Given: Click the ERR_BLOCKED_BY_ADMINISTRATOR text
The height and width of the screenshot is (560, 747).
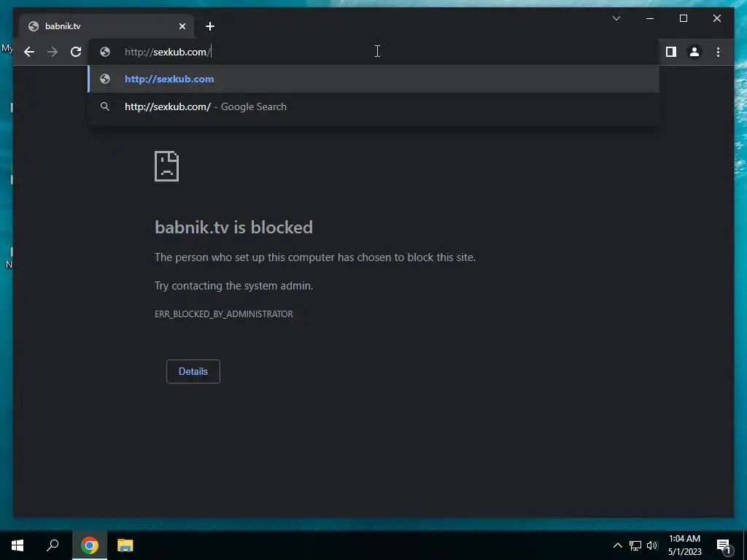Looking at the screenshot, I should (x=224, y=314).
